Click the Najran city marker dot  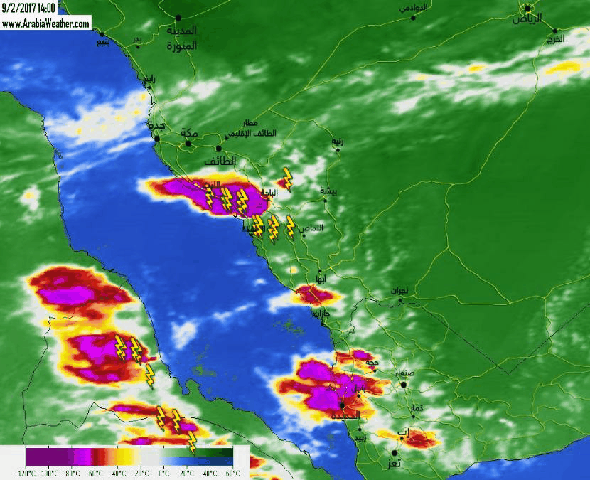(x=400, y=300)
